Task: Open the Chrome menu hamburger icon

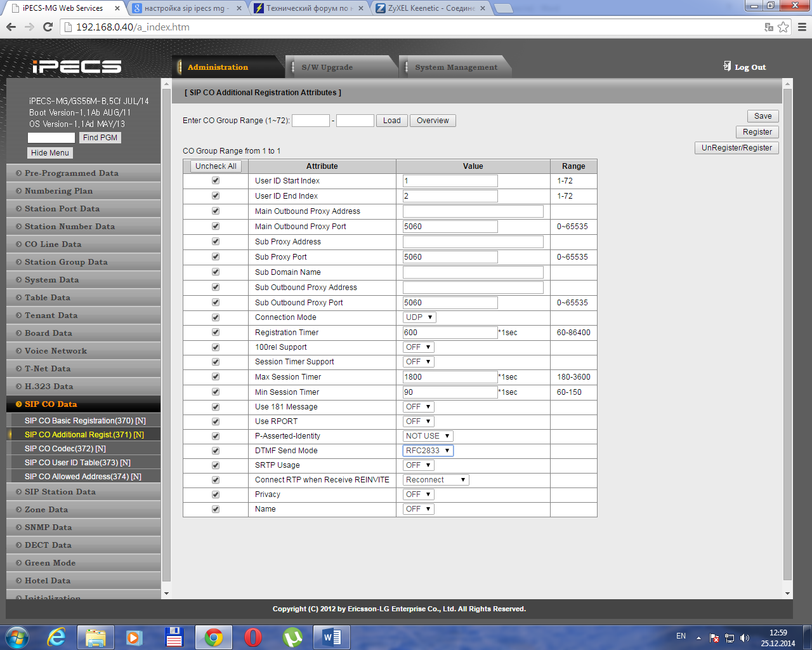Action: [802, 27]
